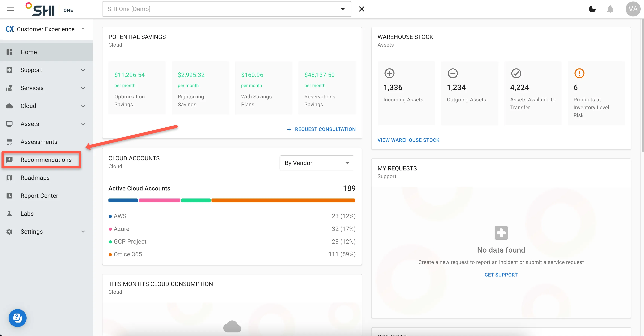This screenshot has width=644, height=336.
Task: Expand the Customer Experience module selector
Action: pos(46,29)
